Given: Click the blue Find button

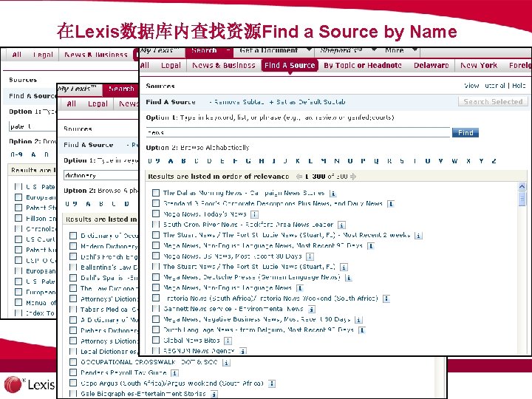Looking at the screenshot, I should pos(465,133).
